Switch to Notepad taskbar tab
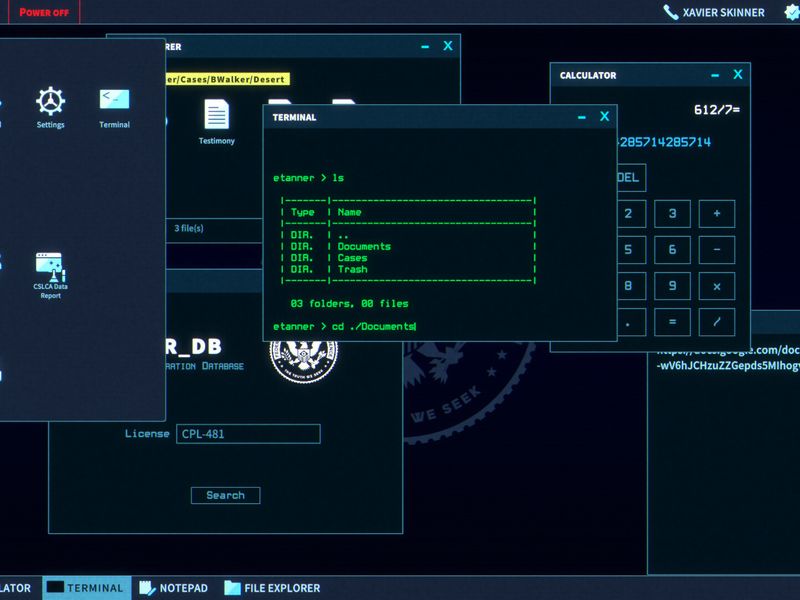The image size is (800, 600). pyautogui.click(x=174, y=588)
